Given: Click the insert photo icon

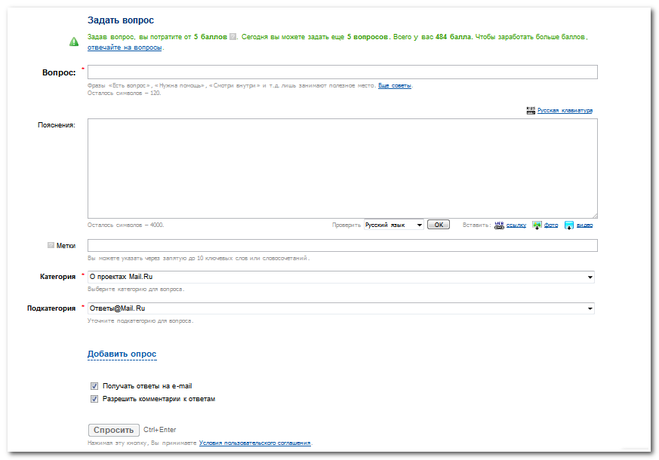Looking at the screenshot, I should [x=537, y=225].
